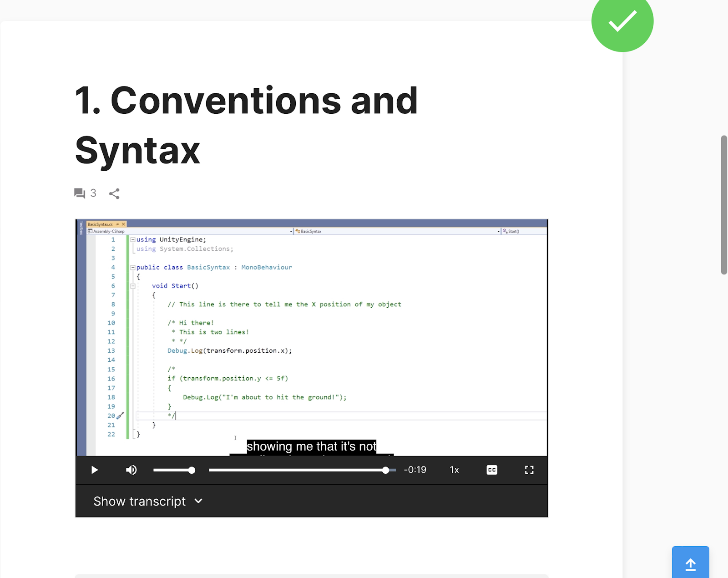728x578 pixels.
Task: Click the comment count number 3
Action: tap(93, 193)
